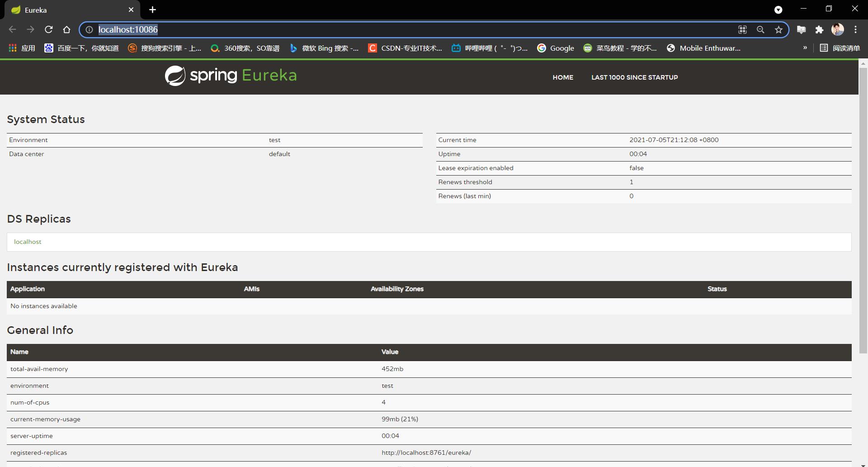Screen dimensions: 868x467
Task: Click the 'Renews (last min)' label
Action: tap(464, 196)
